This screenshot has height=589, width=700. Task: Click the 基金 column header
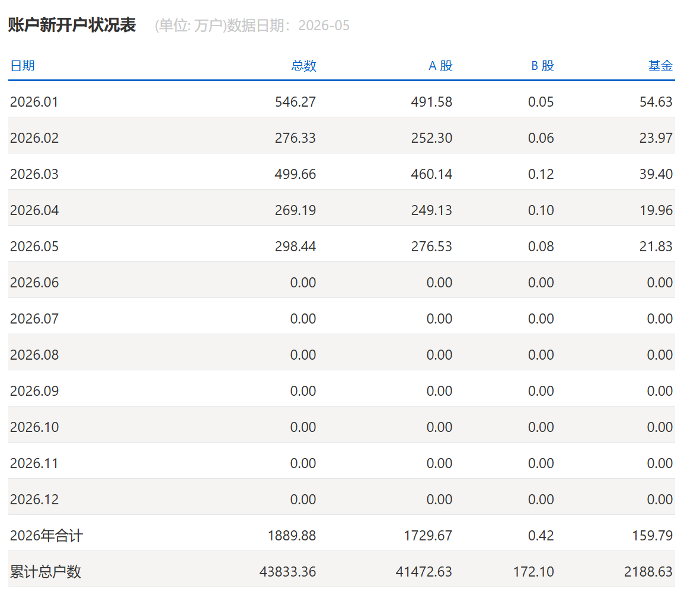(x=660, y=66)
